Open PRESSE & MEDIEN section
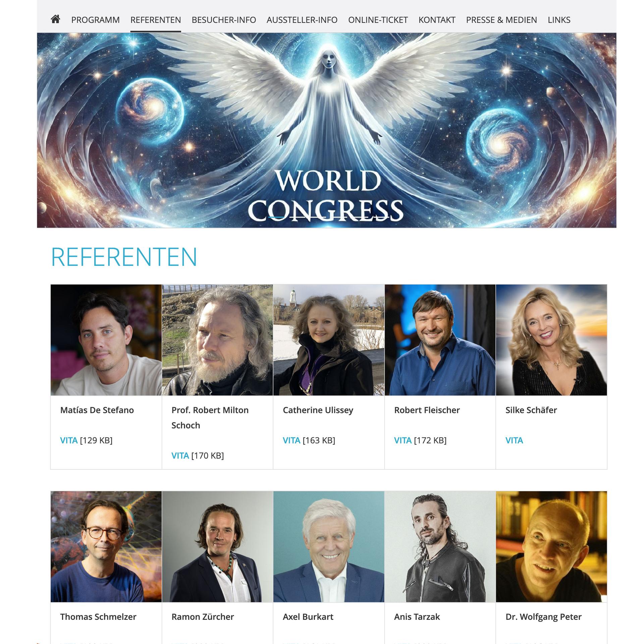The image size is (644, 644). pos(501,20)
